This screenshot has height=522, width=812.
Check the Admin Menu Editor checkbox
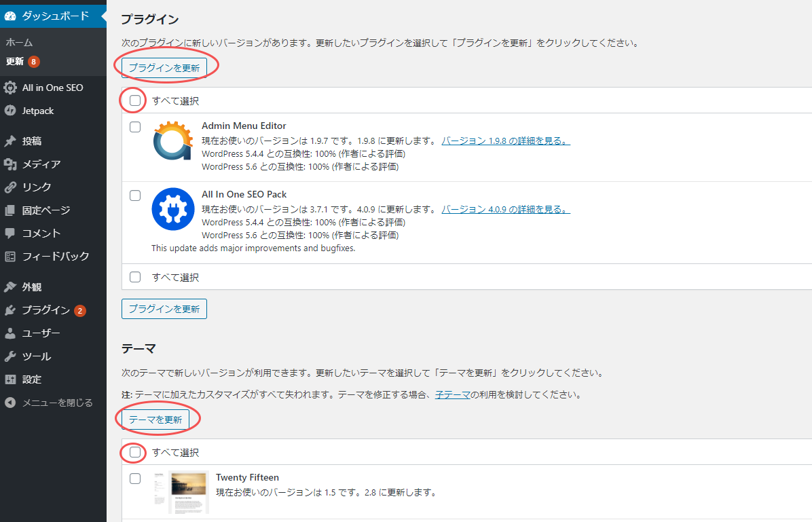[x=135, y=127]
